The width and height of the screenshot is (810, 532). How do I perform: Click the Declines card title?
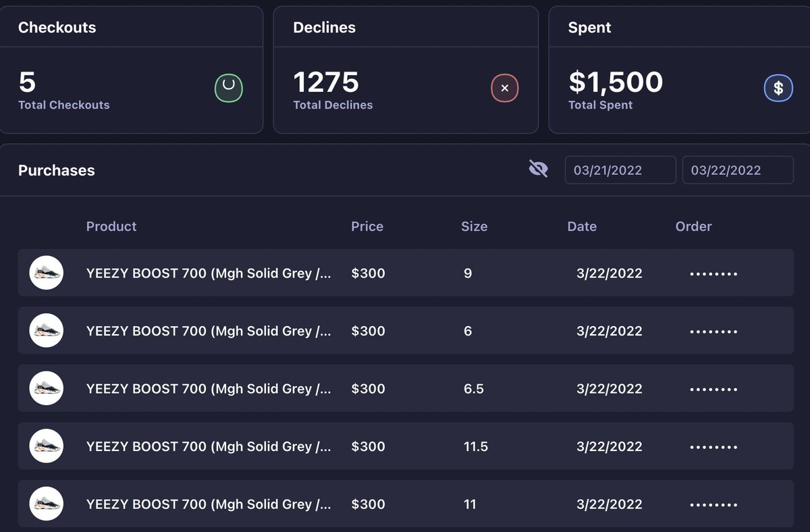pyautogui.click(x=324, y=28)
